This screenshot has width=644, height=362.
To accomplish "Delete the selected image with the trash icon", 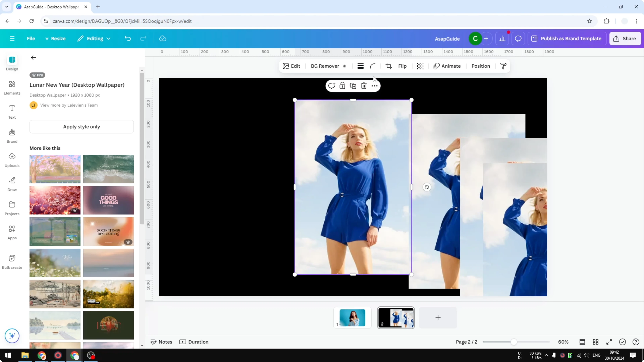I will click(363, 86).
